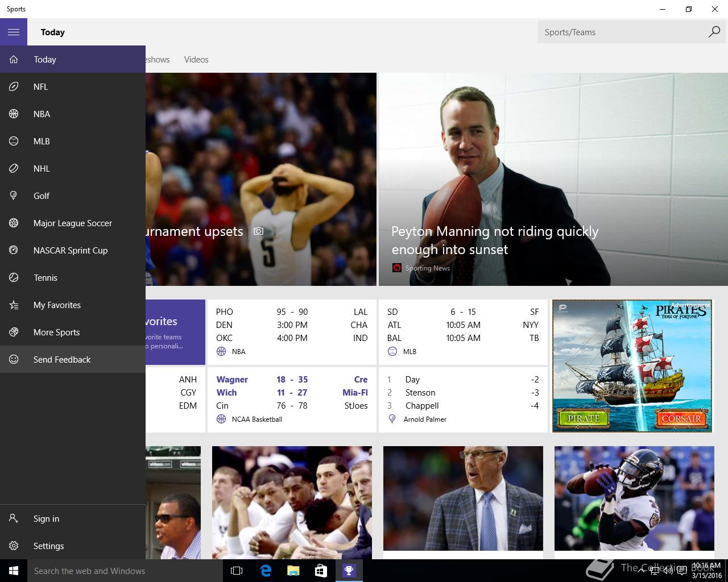The height and width of the screenshot is (582, 728).
Task: Open the purple favorites tile
Action: coord(175,332)
